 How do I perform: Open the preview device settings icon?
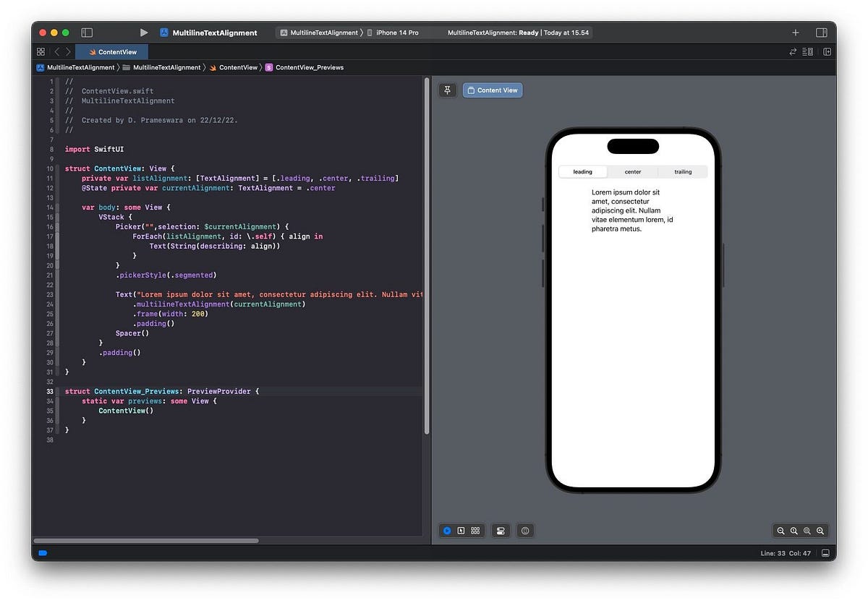(501, 530)
